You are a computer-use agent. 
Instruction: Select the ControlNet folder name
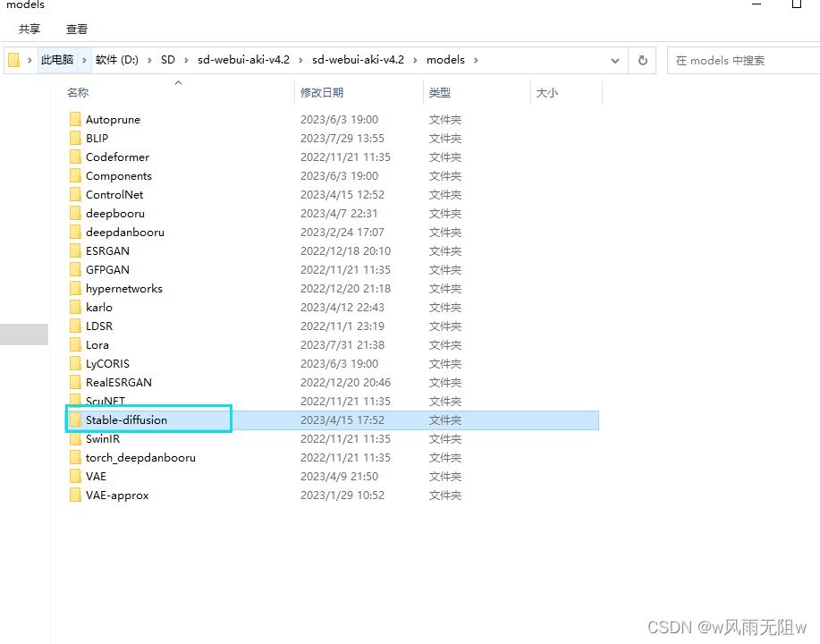[114, 195]
